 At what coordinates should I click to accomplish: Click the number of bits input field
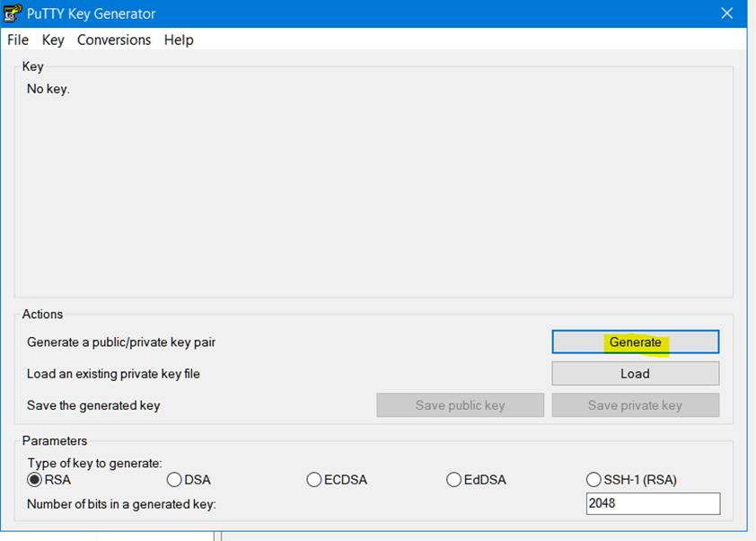[653, 503]
